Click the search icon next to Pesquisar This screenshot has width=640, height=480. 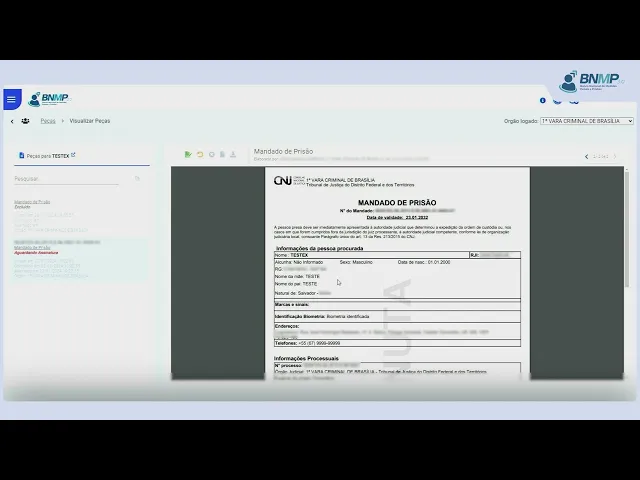tap(137, 178)
